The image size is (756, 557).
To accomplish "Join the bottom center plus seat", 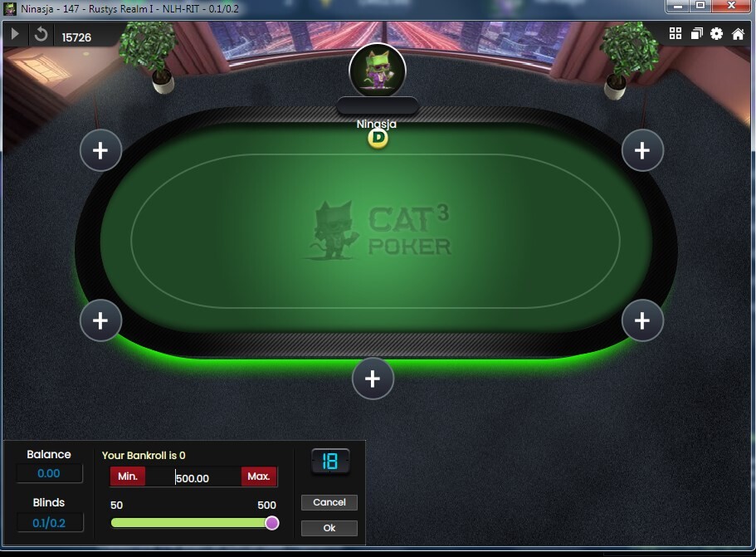I will [x=373, y=379].
